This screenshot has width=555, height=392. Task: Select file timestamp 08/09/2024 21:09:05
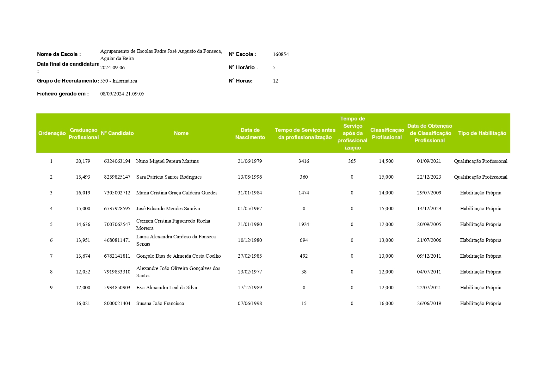(x=122, y=94)
